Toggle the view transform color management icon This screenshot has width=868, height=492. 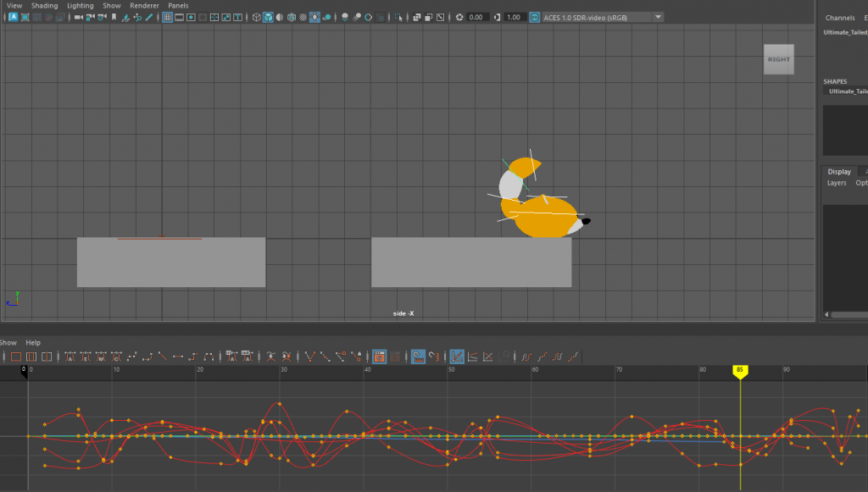click(534, 17)
